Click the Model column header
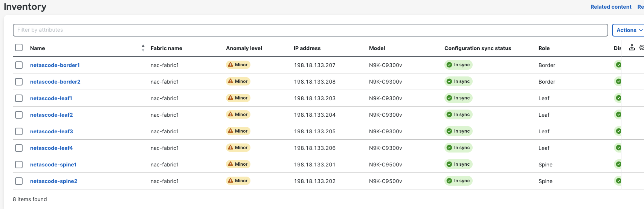The image size is (644, 209). 377,48
